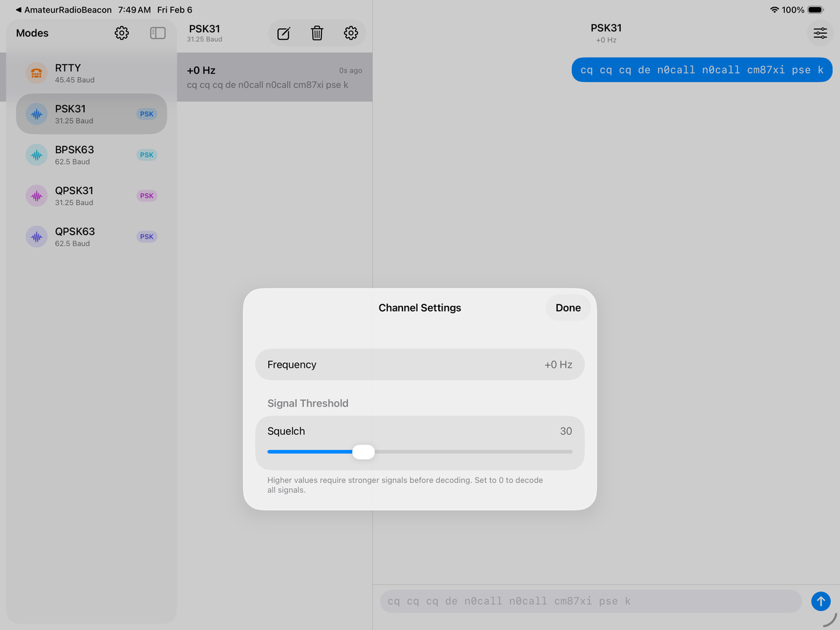Select the BPSK63 waveform icon
The image size is (840, 630).
(36, 155)
